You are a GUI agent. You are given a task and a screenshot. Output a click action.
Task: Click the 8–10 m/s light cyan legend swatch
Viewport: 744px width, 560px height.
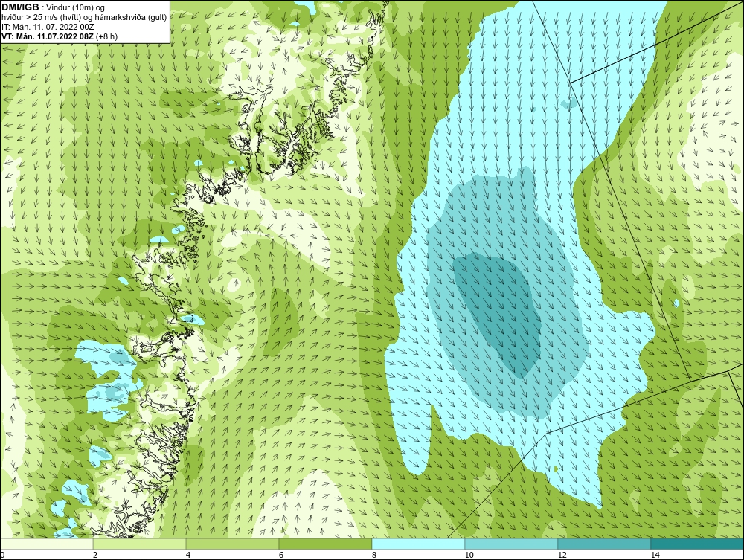[x=418, y=544]
